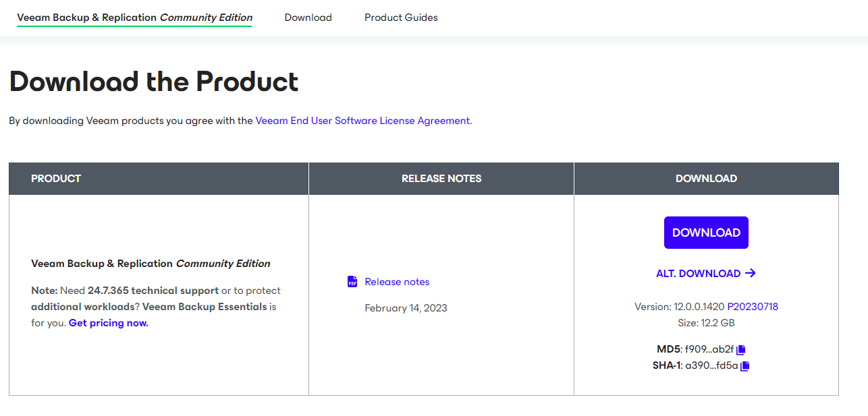
Task: Click the Download the Product heading
Action: click(154, 82)
